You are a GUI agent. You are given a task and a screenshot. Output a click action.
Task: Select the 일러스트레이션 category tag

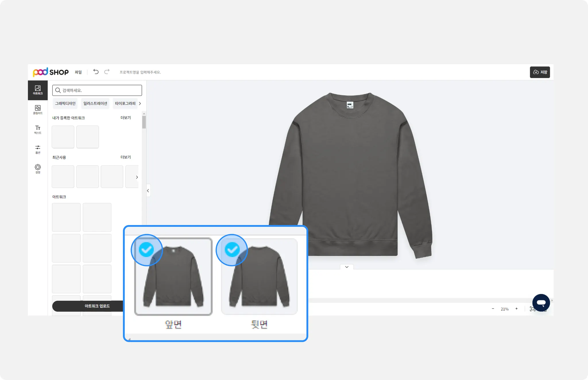point(95,103)
